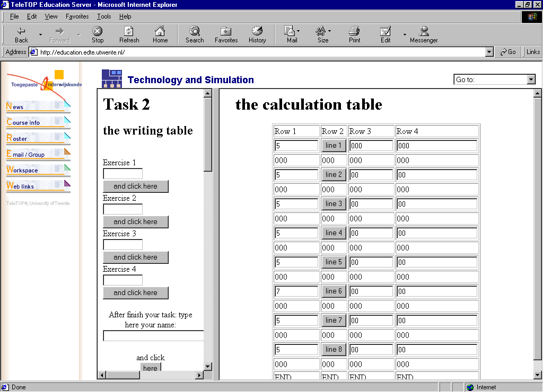Click the Internet zone globe icon
543x392 pixels.
pyautogui.click(x=470, y=388)
